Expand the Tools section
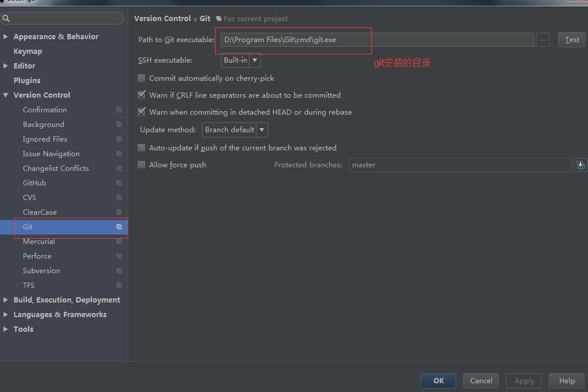 (x=6, y=329)
